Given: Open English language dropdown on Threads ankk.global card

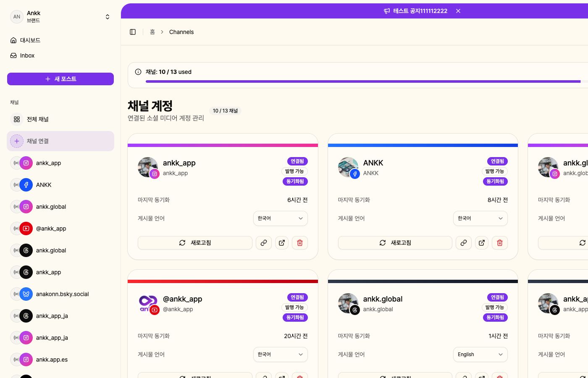Looking at the screenshot, I should point(480,354).
